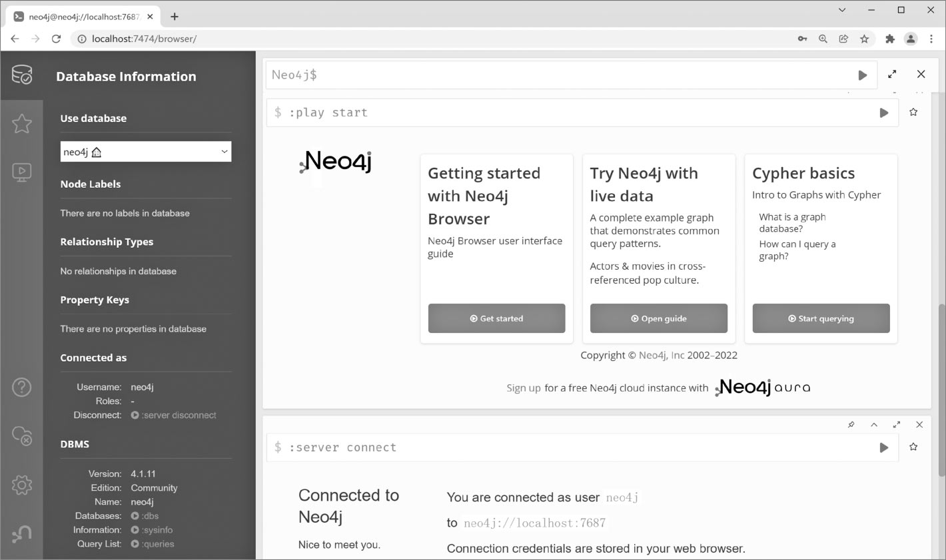Open the tab search chevron in title bar

pyautogui.click(x=842, y=10)
